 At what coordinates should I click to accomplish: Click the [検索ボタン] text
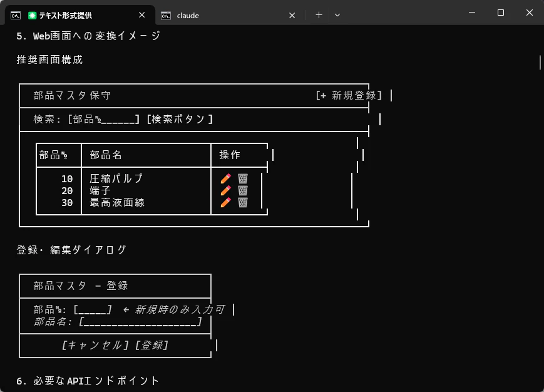[180, 119]
